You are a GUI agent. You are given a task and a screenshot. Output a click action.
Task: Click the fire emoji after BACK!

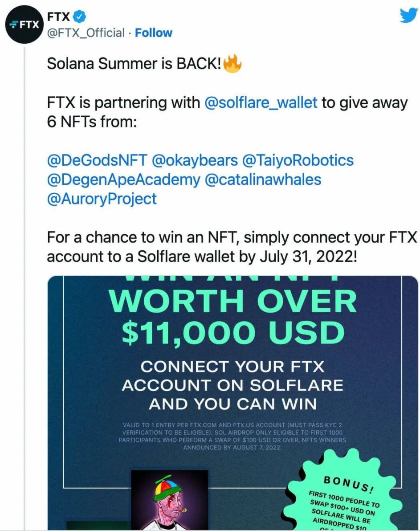tap(232, 64)
